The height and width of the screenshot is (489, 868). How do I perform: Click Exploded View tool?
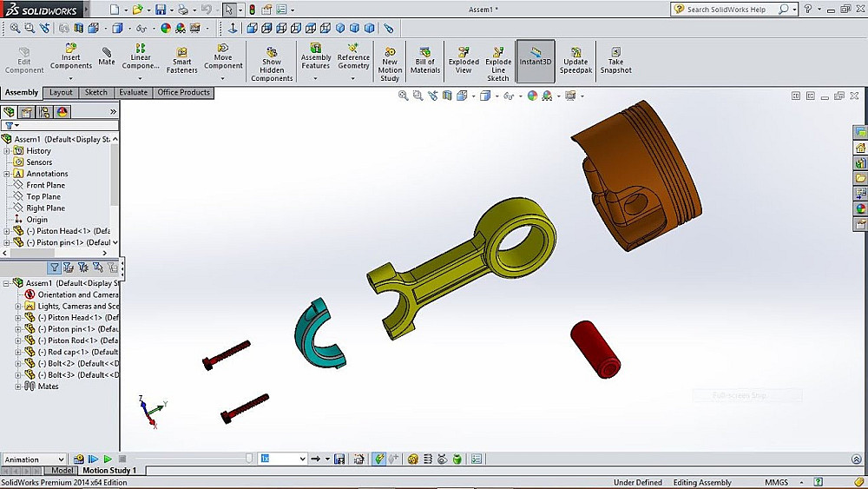(x=464, y=60)
